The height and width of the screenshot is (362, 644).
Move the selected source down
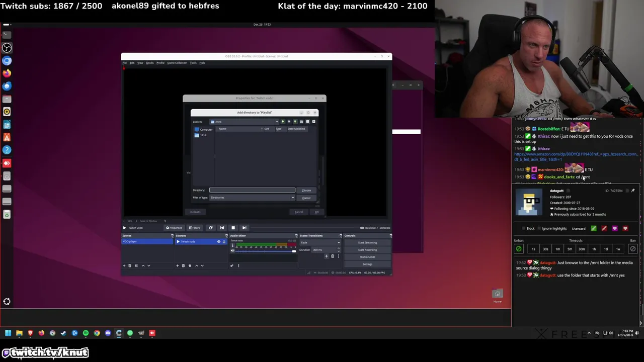(202, 265)
